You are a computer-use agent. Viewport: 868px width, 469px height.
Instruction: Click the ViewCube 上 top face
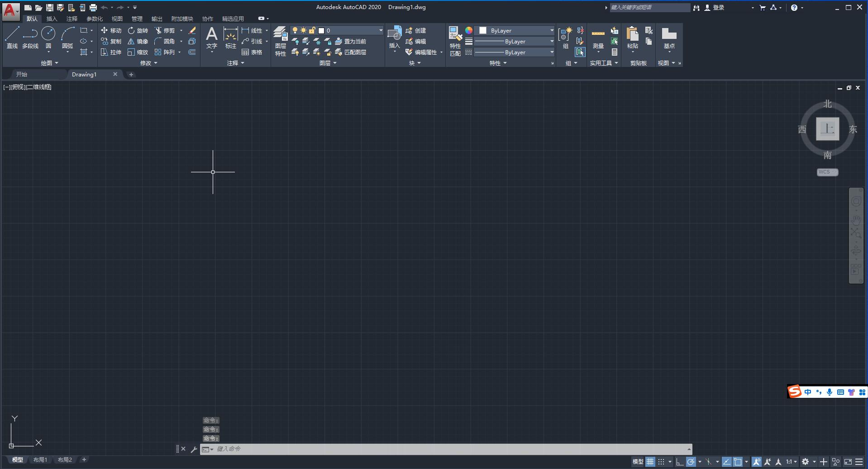coord(828,129)
